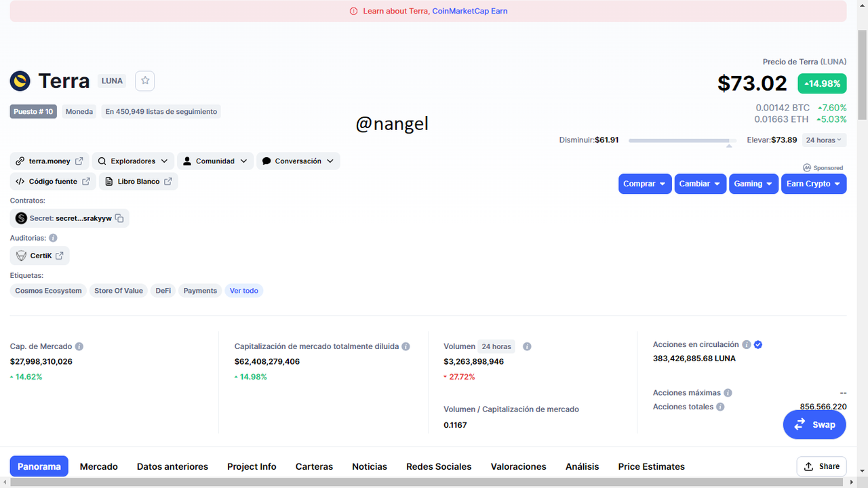Click the Terra LUNA coin logo

tap(20, 81)
